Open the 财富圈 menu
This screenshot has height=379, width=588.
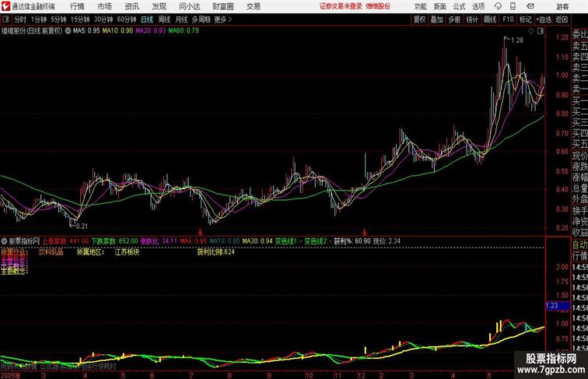222,6
